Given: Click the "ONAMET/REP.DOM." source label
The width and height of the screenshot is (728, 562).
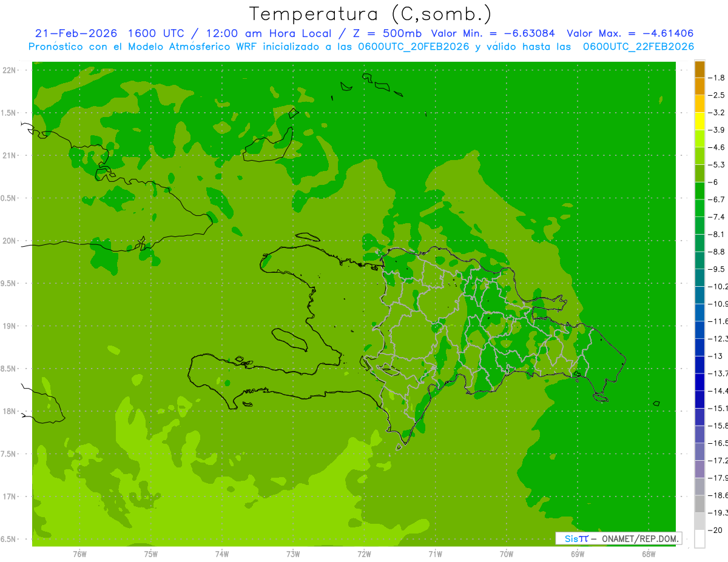Looking at the screenshot, I should tap(639, 538).
